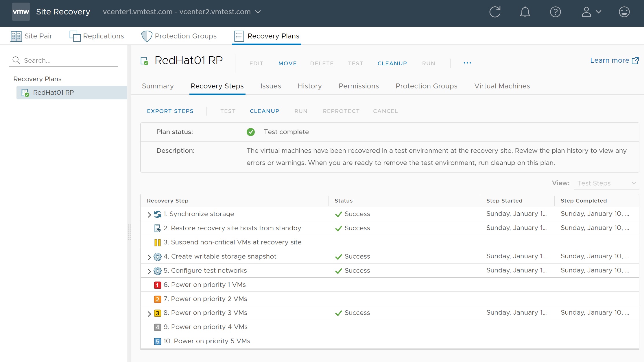Click the Export Steps button
The image size is (644, 362).
[x=170, y=111]
